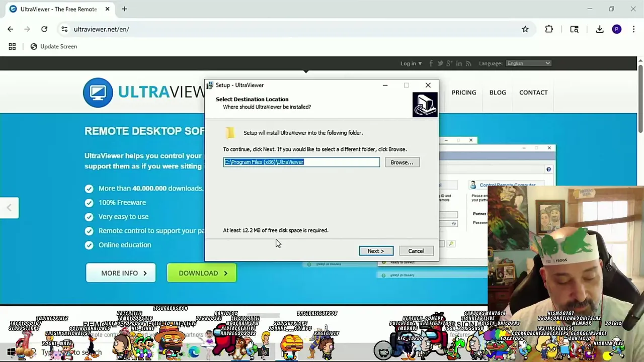Open the apps grid in bookmarks bar
This screenshot has height=362, width=644.
(x=12, y=46)
